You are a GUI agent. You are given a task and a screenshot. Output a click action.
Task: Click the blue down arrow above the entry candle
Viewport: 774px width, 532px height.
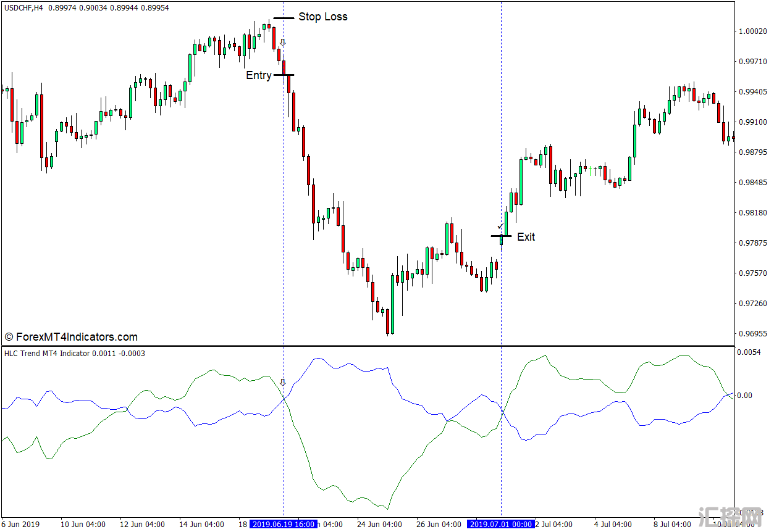pos(283,43)
